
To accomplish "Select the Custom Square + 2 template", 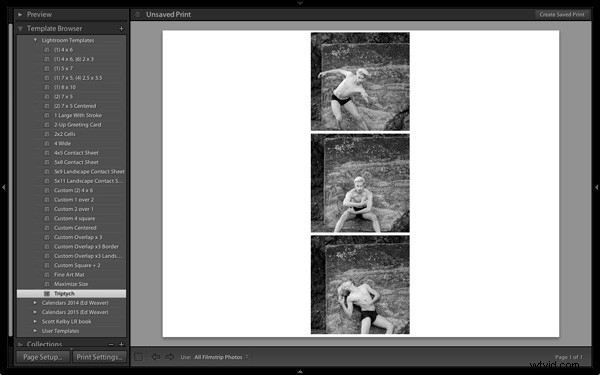I will (71, 266).
